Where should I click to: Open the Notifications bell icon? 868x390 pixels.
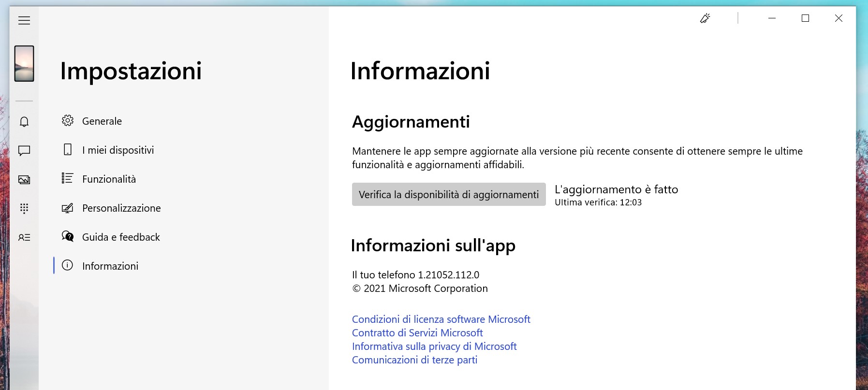point(24,121)
